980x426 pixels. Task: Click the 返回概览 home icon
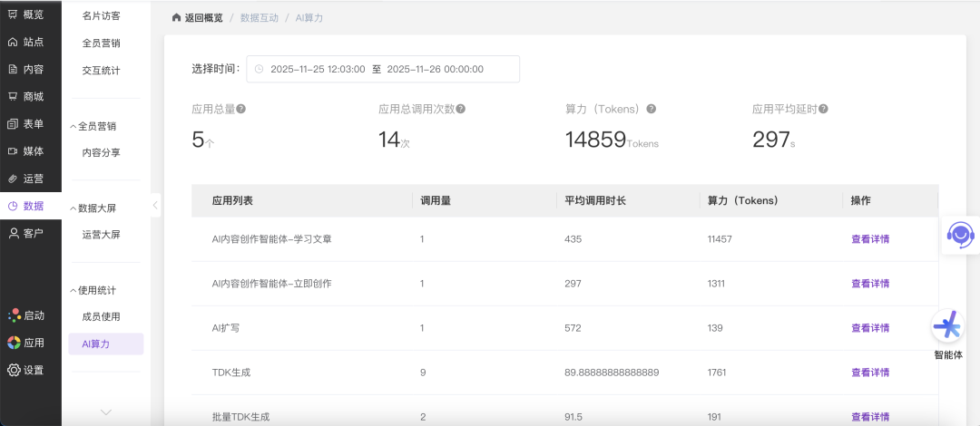176,18
